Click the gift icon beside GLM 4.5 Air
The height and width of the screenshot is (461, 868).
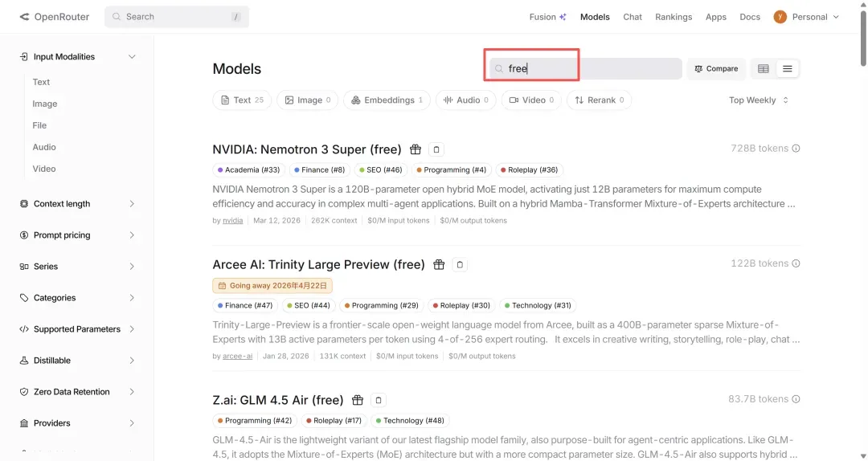(358, 400)
